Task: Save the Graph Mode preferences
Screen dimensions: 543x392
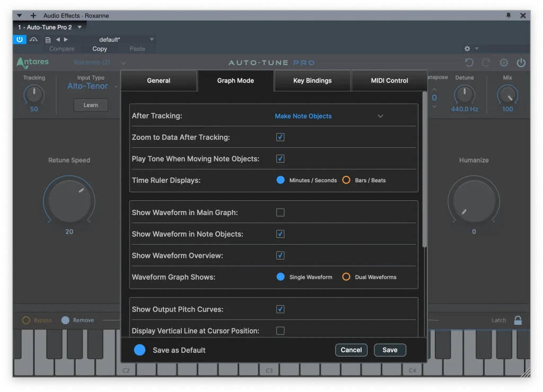Action: pyautogui.click(x=390, y=350)
